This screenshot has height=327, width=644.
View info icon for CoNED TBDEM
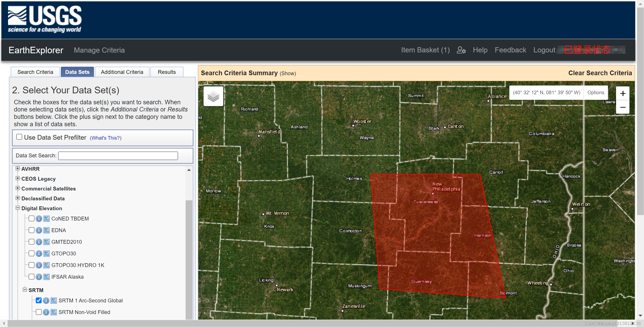coord(39,219)
